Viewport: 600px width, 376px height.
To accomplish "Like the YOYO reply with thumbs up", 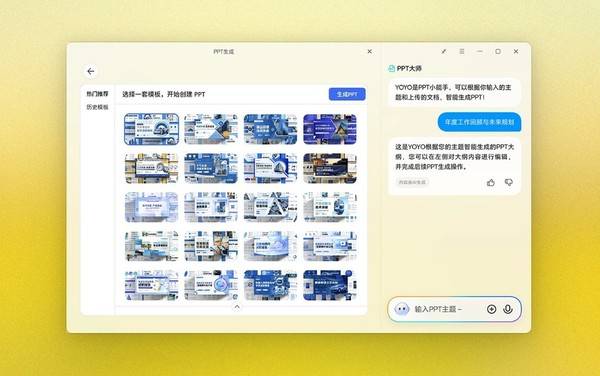I will pyautogui.click(x=491, y=182).
